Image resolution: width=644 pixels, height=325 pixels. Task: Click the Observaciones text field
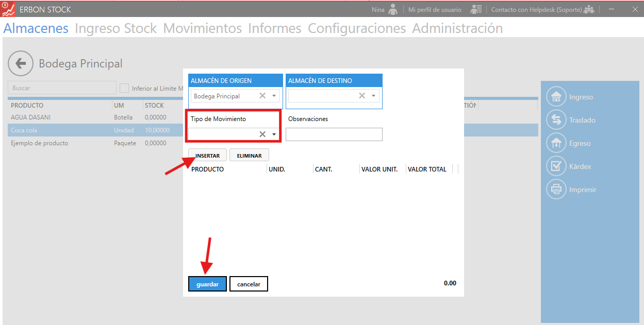pos(334,134)
